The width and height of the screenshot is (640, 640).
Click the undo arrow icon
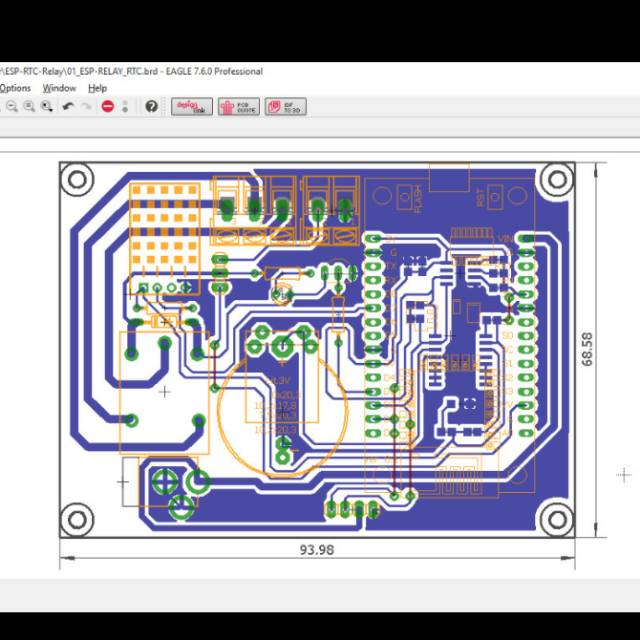68,107
